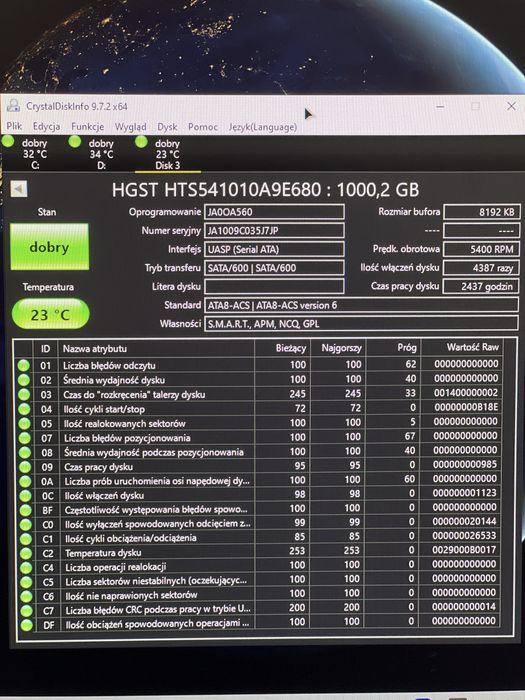Click status icon for attribute 07

tap(25, 438)
